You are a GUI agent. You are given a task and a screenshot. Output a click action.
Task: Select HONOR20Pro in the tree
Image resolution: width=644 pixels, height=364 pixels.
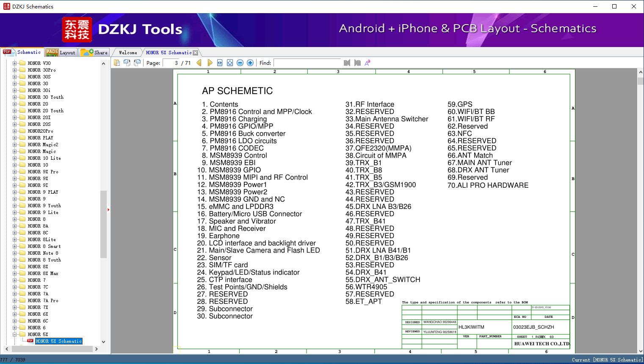[41, 131]
